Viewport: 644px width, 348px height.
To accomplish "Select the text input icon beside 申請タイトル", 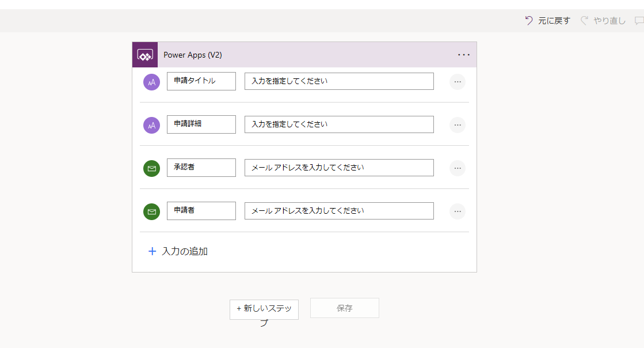I will (x=151, y=81).
